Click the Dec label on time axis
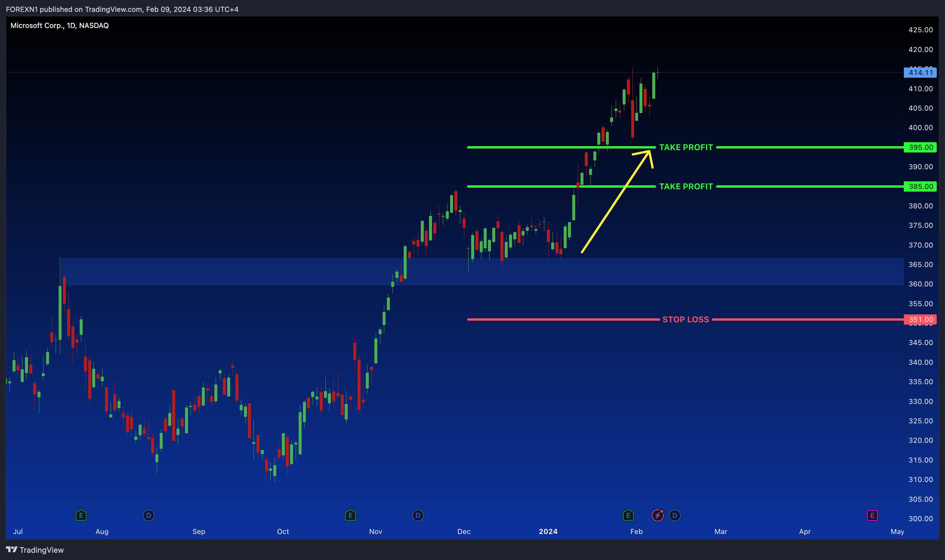This screenshot has height=560, width=945. pyautogui.click(x=464, y=531)
